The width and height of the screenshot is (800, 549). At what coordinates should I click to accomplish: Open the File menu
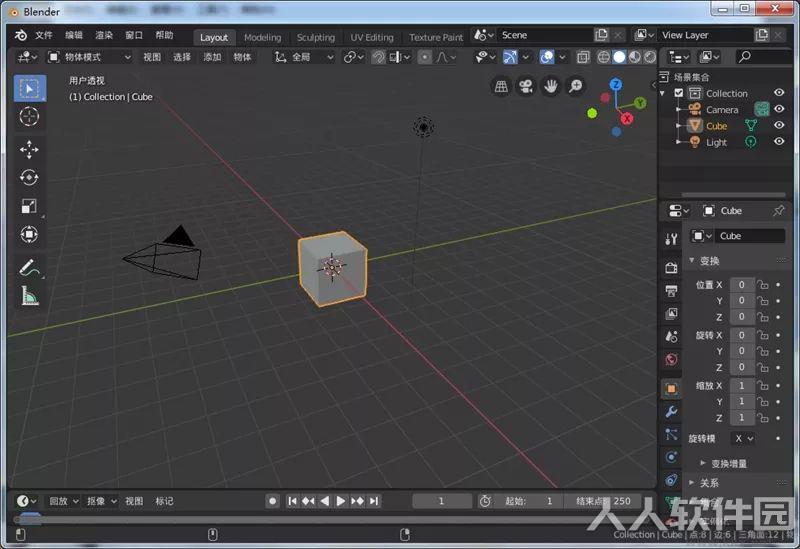click(x=43, y=35)
